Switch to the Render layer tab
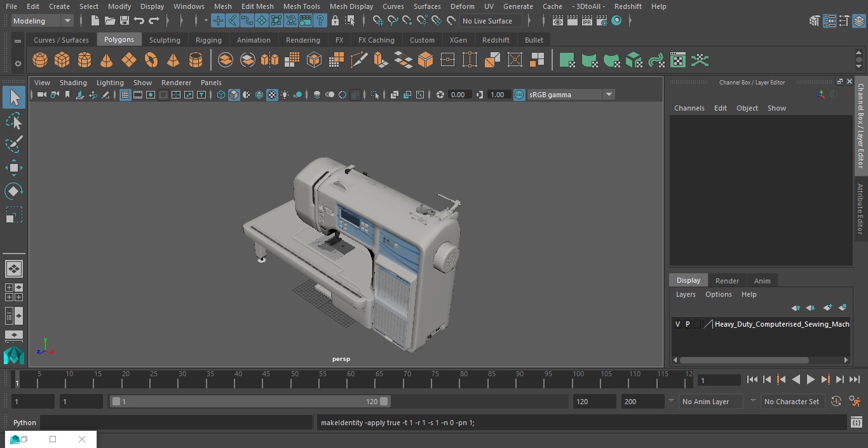868x448 pixels. [727, 281]
